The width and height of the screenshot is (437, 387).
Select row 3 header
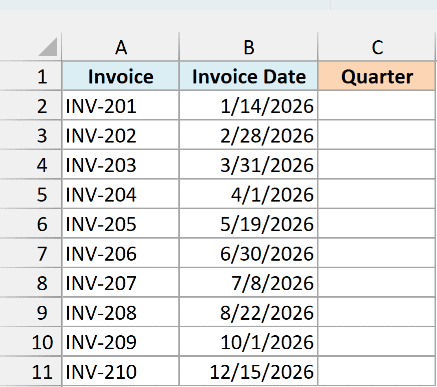[x=31, y=135]
